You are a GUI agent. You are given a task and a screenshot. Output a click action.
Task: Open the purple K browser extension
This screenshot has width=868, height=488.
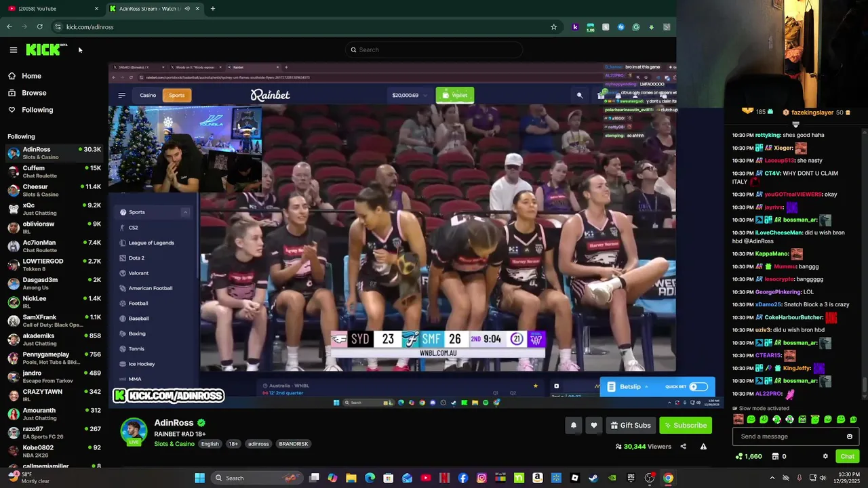coord(575,27)
